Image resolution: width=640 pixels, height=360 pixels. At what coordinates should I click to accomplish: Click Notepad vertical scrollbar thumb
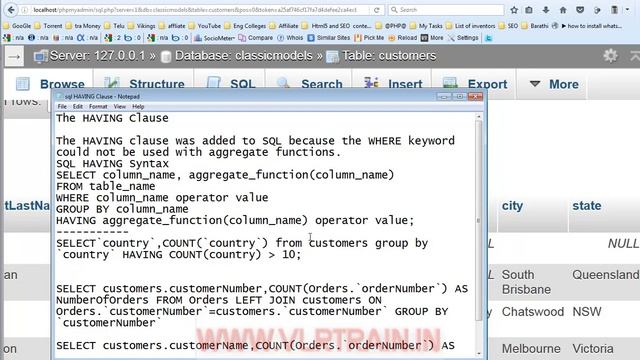pos(479,220)
